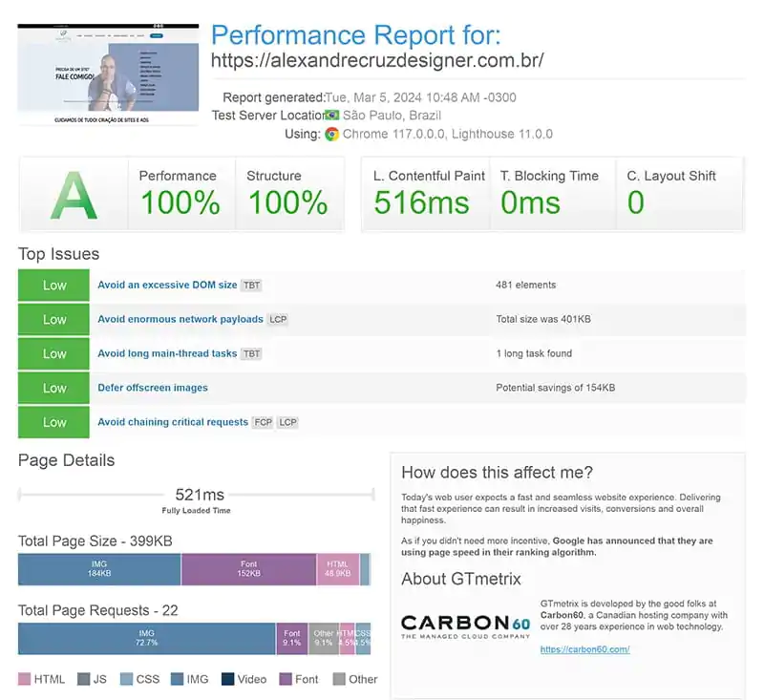Click the FCP tag on chaining critical requests
Screen dimensions: 764x700
click(x=263, y=422)
